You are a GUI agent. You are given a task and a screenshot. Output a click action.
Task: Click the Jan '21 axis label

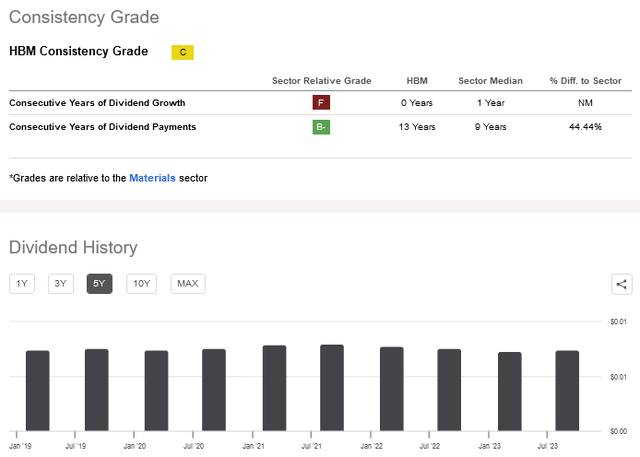point(253,446)
